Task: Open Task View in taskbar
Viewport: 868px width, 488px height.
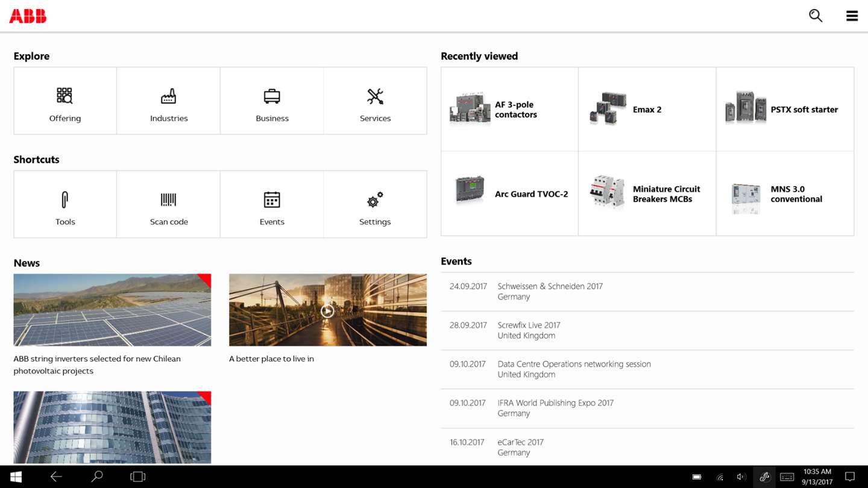Action: tap(137, 477)
